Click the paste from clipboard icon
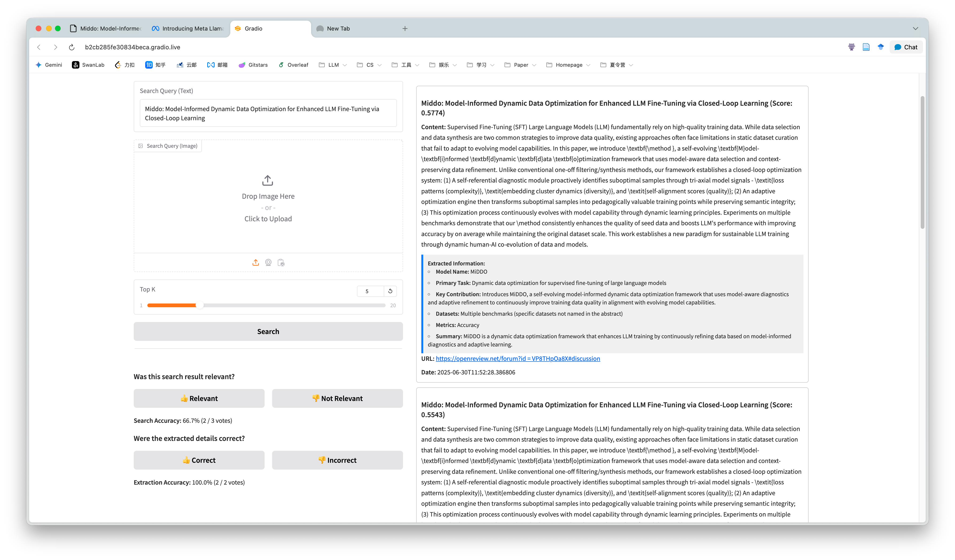Screen dimensions: 955x560 pyautogui.click(x=281, y=263)
